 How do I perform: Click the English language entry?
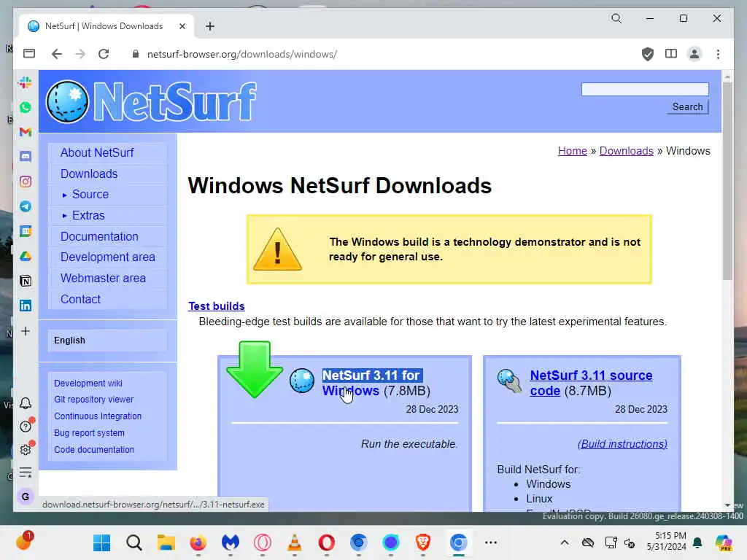[x=69, y=341]
